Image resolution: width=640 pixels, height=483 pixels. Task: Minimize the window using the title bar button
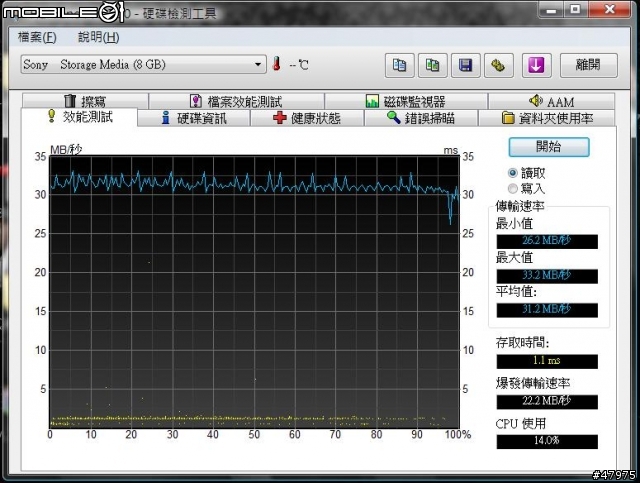pos(551,9)
